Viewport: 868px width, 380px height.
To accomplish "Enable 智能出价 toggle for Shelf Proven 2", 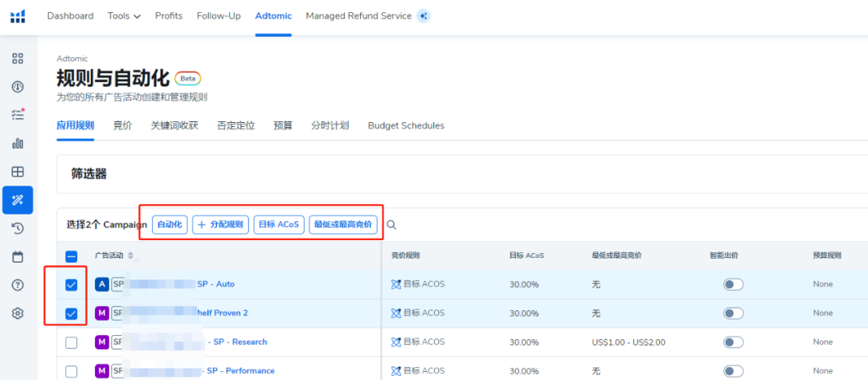I will tap(734, 313).
